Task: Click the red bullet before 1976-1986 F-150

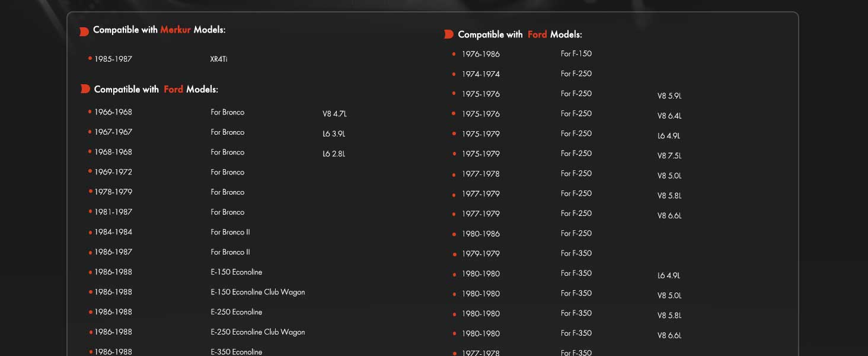Action: pyautogui.click(x=454, y=54)
